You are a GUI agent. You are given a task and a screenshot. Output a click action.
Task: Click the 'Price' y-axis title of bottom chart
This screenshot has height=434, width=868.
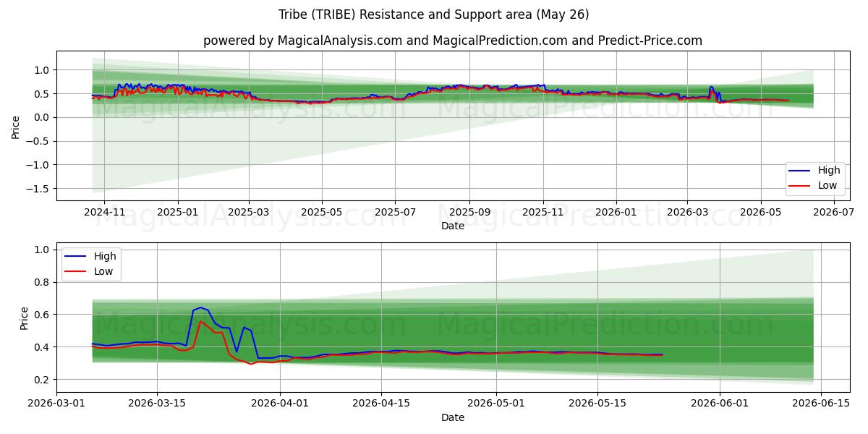click(24, 318)
